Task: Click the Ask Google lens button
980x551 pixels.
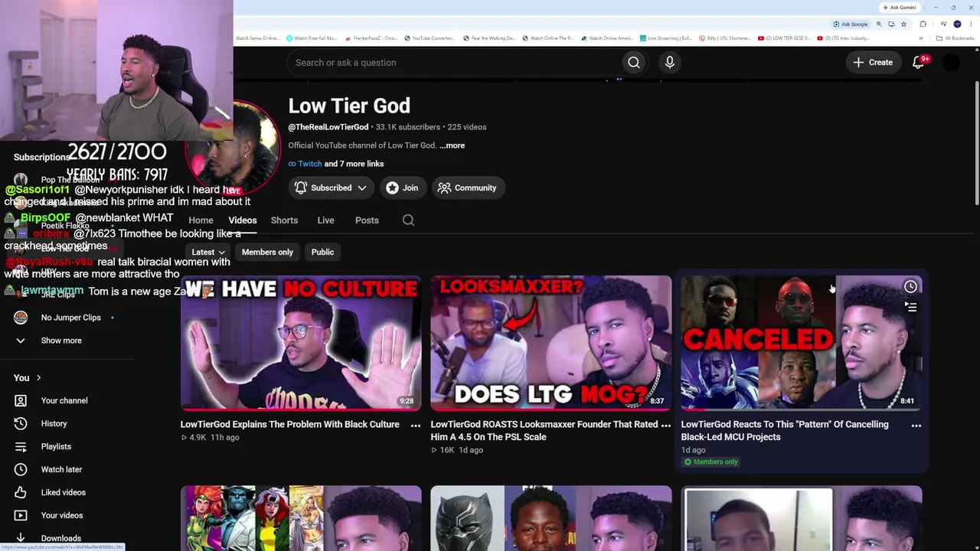Action: pos(851,24)
